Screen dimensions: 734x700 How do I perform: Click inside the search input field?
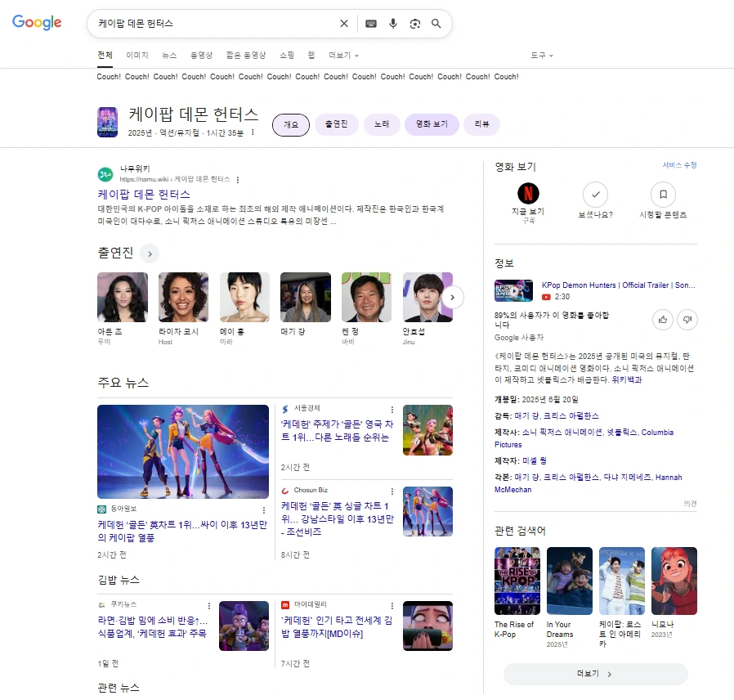point(215,24)
